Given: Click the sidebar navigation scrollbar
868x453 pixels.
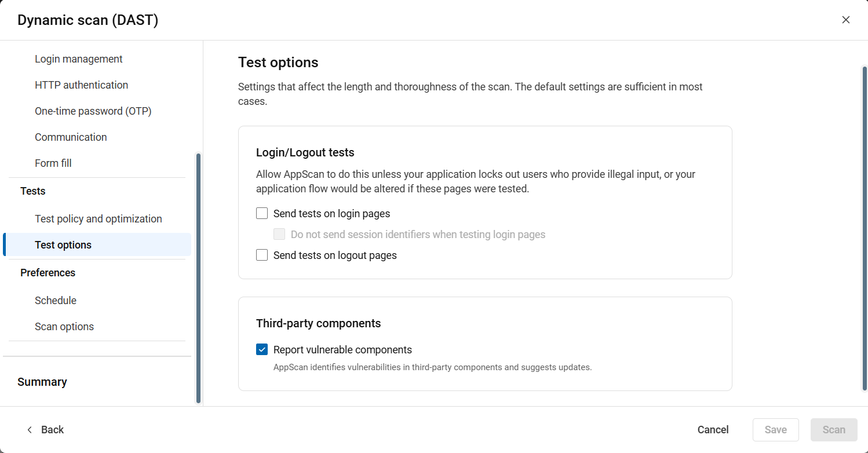Looking at the screenshot, I should pyautogui.click(x=198, y=278).
